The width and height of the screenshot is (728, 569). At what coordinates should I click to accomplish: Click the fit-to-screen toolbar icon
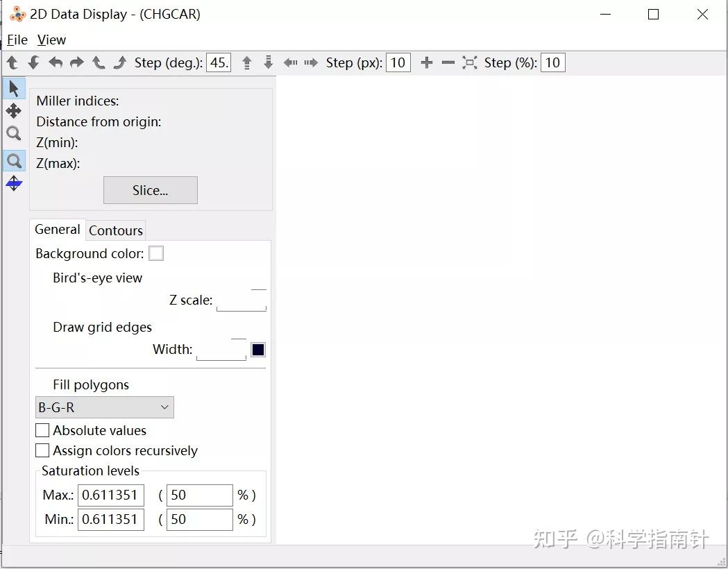click(469, 62)
